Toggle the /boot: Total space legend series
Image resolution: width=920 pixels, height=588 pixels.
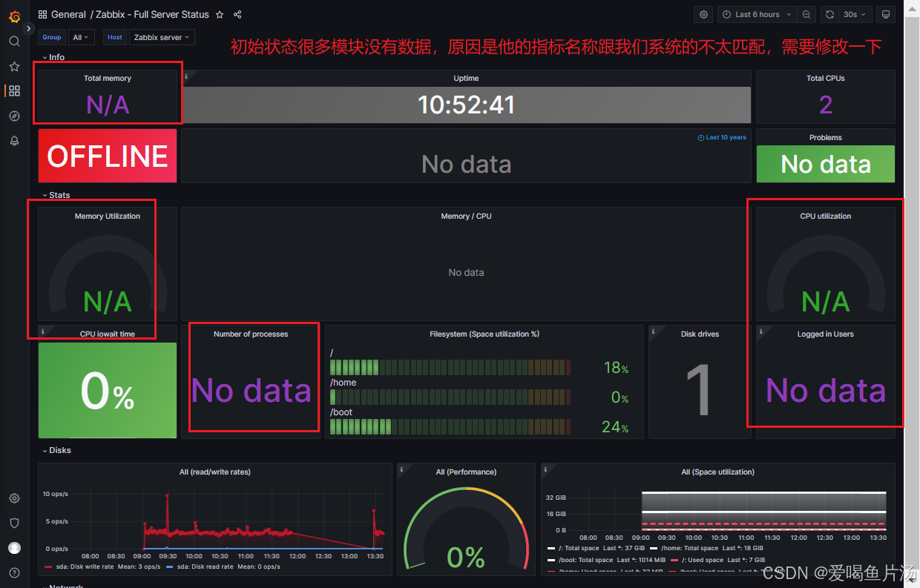(x=585, y=560)
